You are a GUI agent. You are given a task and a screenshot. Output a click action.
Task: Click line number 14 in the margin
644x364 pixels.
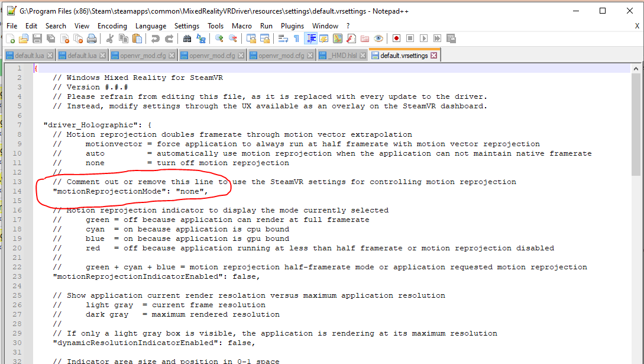tap(17, 191)
